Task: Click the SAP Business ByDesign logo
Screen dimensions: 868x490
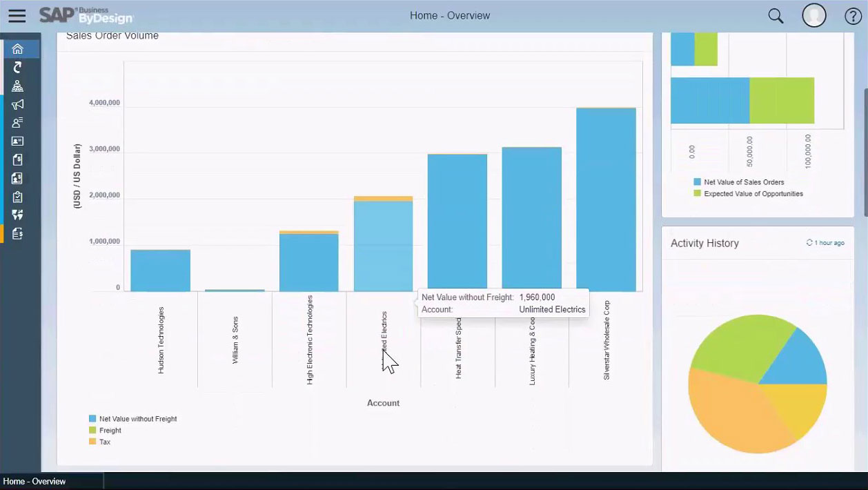Action: (x=86, y=15)
